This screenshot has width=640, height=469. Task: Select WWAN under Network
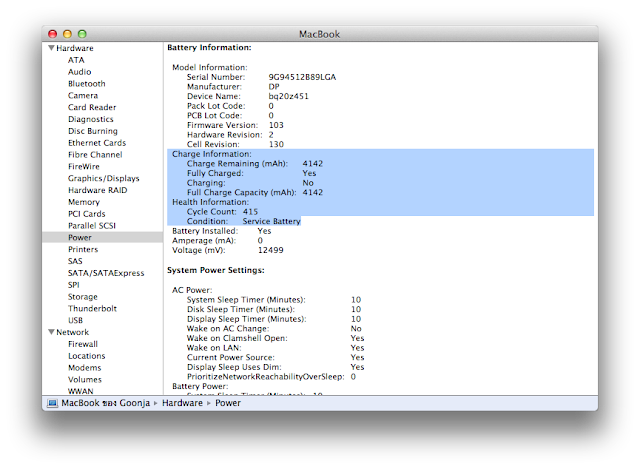pos(80,391)
